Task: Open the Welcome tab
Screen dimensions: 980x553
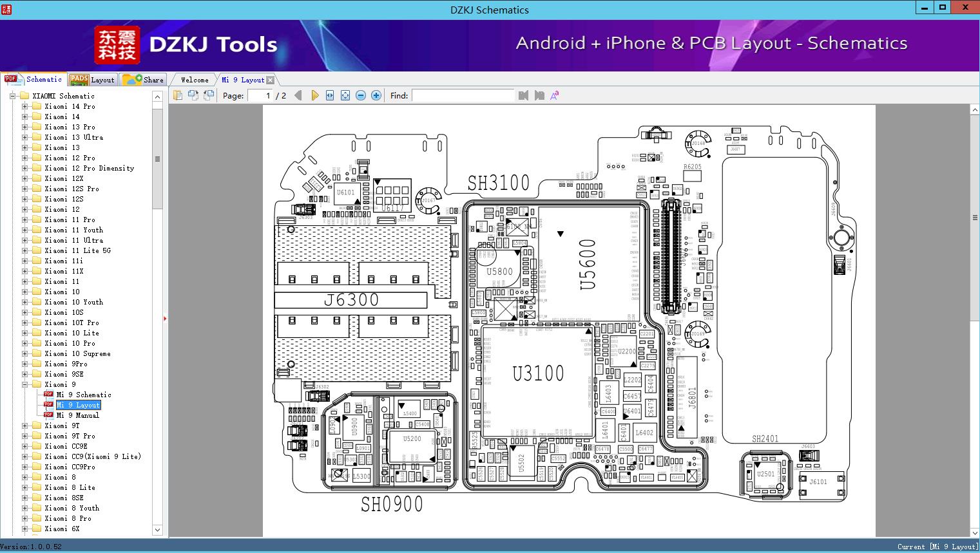Action: click(x=195, y=80)
